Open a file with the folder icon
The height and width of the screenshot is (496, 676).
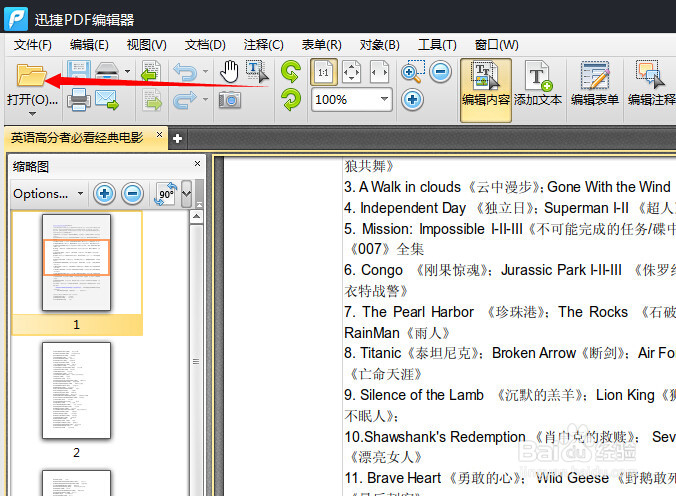click(31, 75)
